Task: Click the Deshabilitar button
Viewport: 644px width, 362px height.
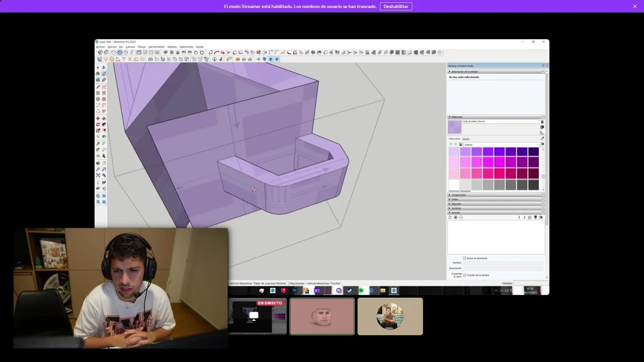Action: tap(396, 7)
